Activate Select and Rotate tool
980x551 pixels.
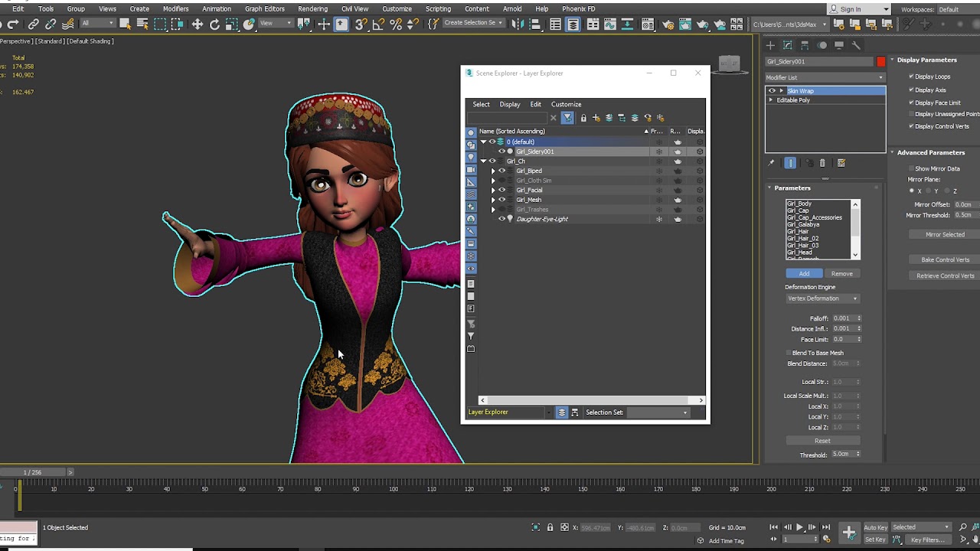point(215,24)
